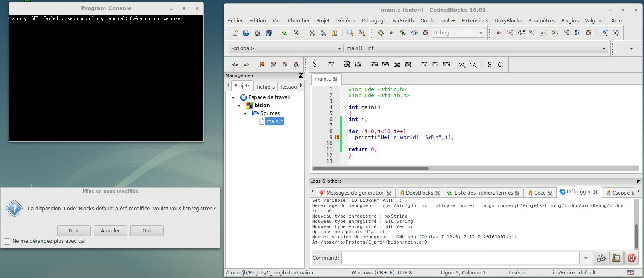Select main.c in project tree

[x=275, y=121]
